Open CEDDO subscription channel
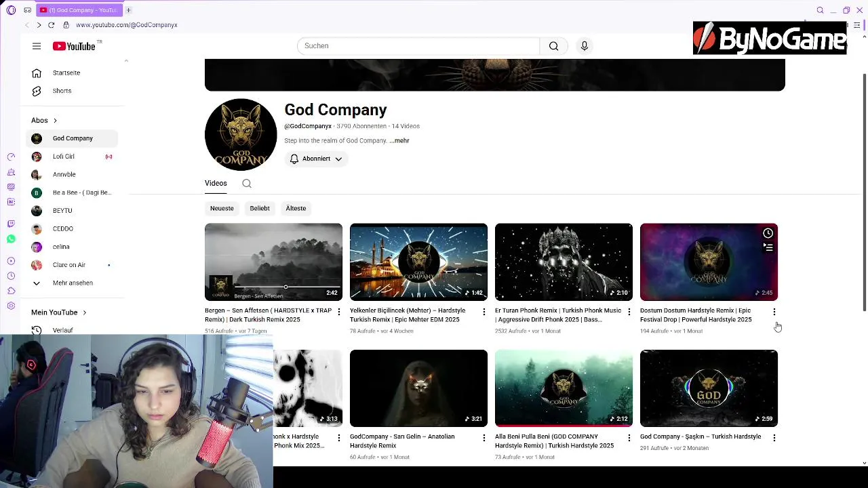 (x=73, y=228)
